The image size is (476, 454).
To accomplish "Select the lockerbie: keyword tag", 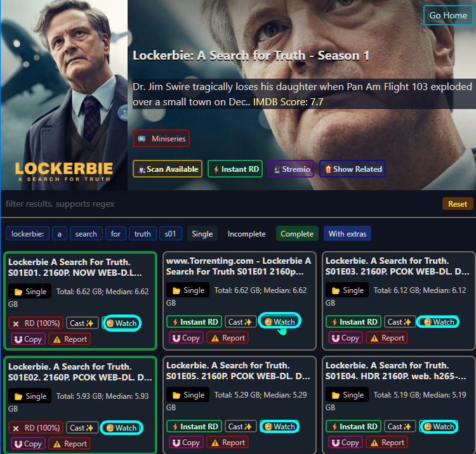I will (28, 234).
